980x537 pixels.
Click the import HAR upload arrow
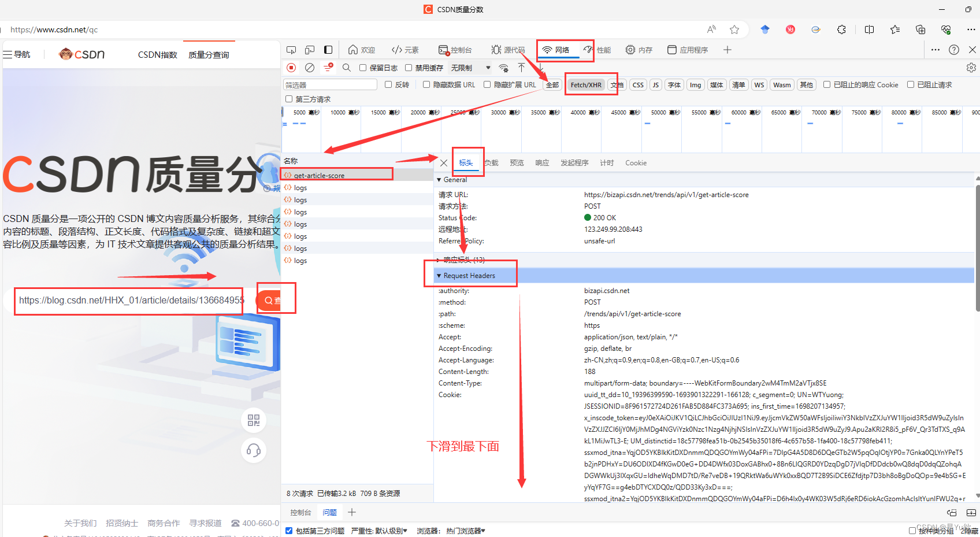coord(521,68)
